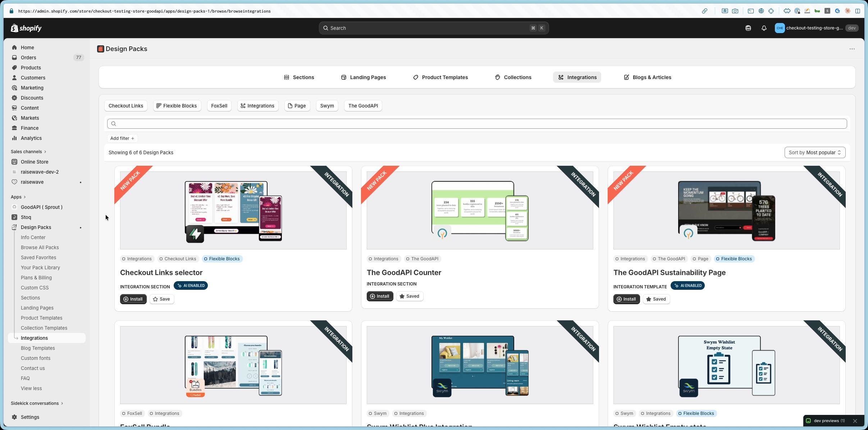Image resolution: width=868 pixels, height=430 pixels.
Task: Open Settings gear in sidebar
Action: pos(14,417)
